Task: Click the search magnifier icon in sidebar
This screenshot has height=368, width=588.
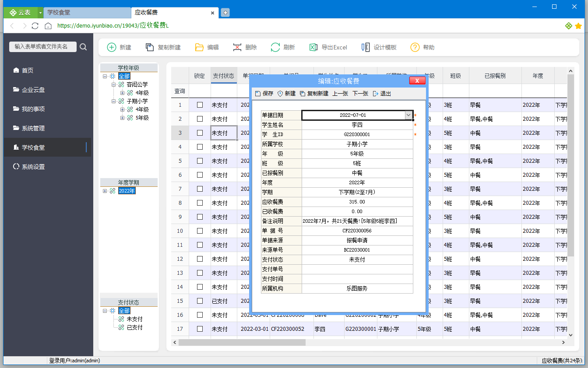Action: tap(83, 47)
